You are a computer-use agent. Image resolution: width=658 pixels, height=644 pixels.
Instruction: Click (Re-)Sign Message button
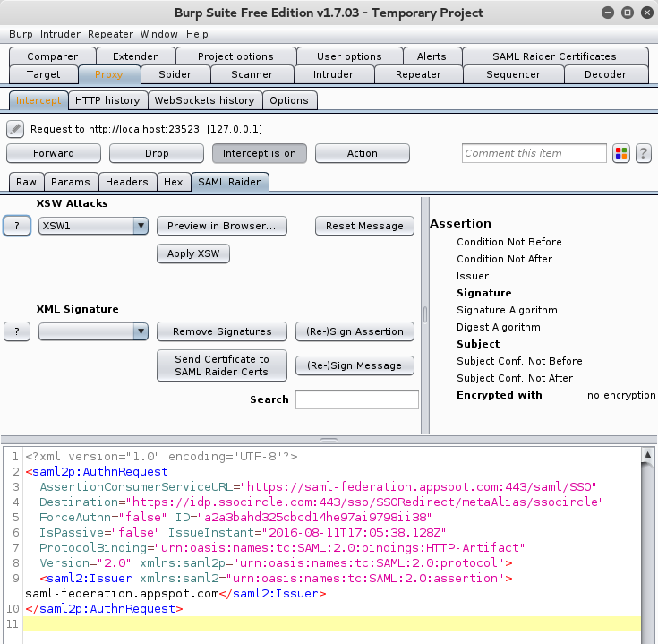click(355, 365)
